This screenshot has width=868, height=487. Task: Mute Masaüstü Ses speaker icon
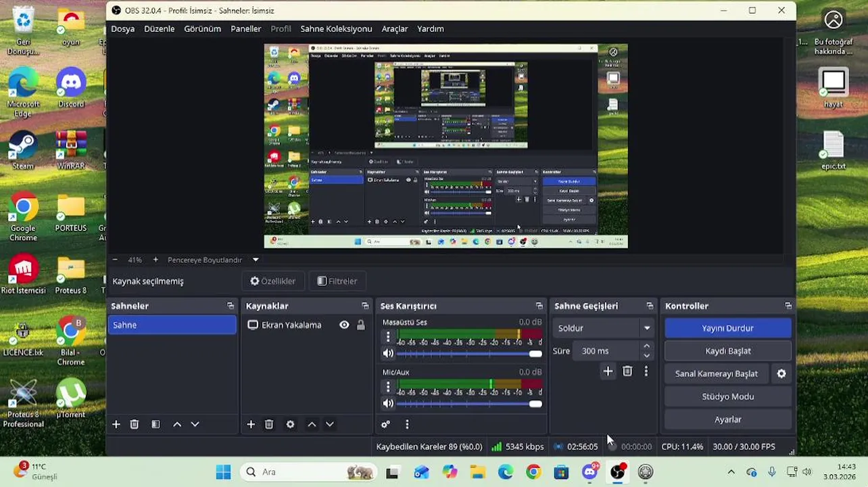388,353
